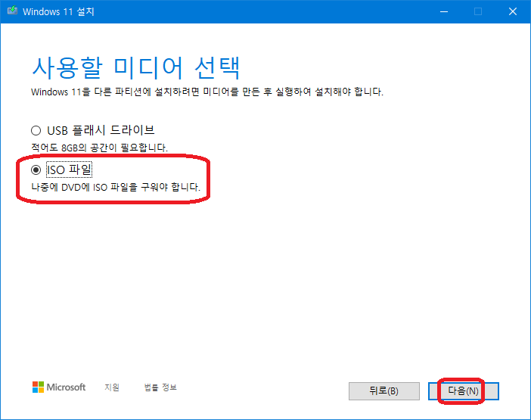Screen dimensions: 531x420
Task: Open the 법률 정보 link
Action: click(160, 387)
